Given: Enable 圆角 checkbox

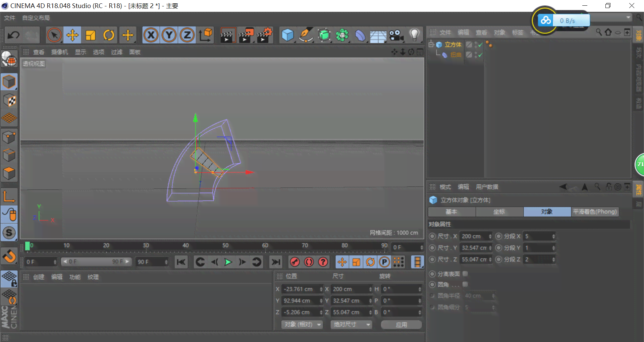Looking at the screenshot, I should tap(465, 284).
